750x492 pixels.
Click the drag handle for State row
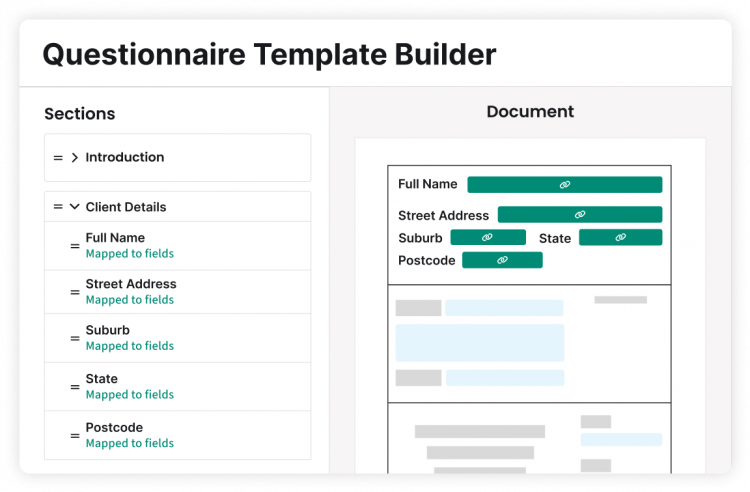click(75, 387)
